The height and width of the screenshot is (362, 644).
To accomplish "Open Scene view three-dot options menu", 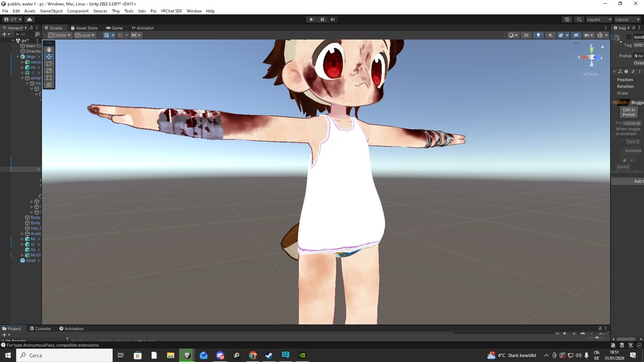I will pos(606,28).
